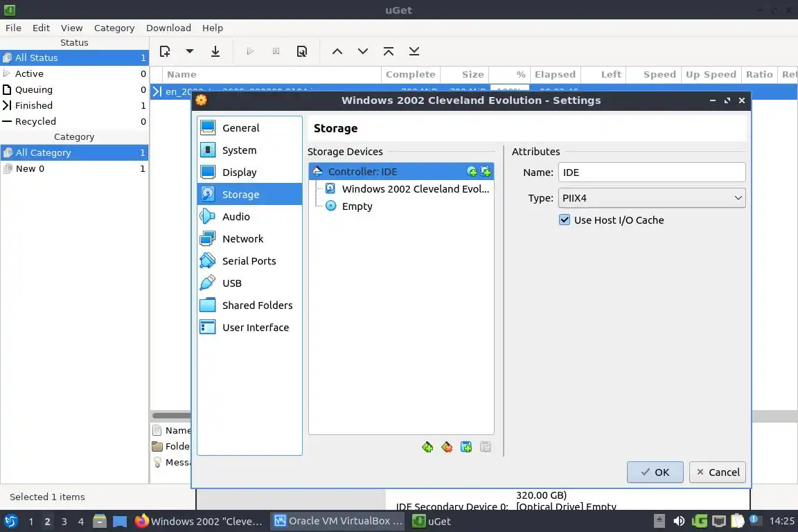Select Active status in uGet sidebar
The height and width of the screenshot is (532, 798).
74,73
